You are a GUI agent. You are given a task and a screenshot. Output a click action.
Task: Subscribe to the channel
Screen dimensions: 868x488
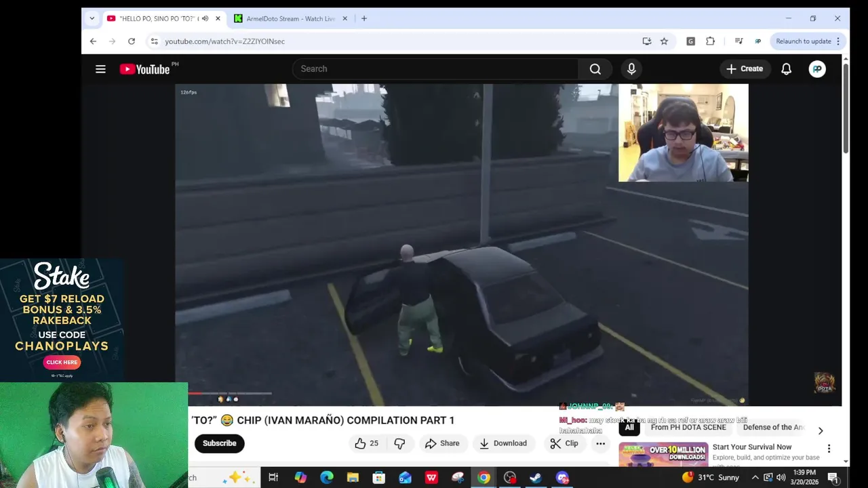pos(219,443)
